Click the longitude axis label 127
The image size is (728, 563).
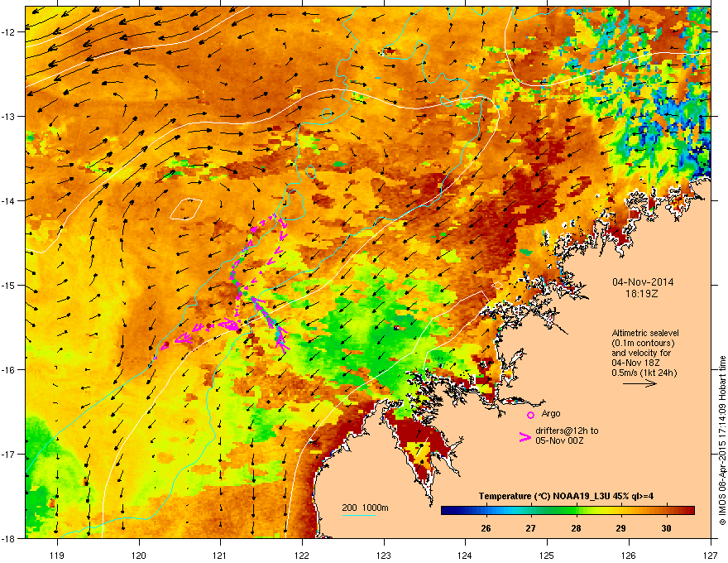[711, 555]
